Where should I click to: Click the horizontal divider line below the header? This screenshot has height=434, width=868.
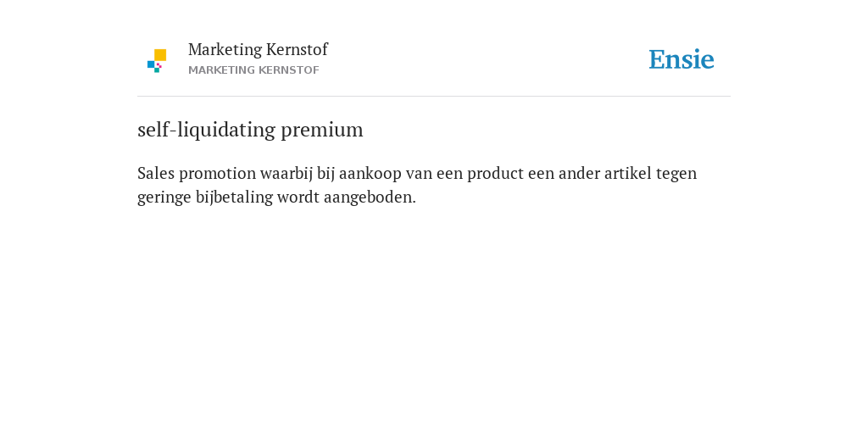click(434, 97)
